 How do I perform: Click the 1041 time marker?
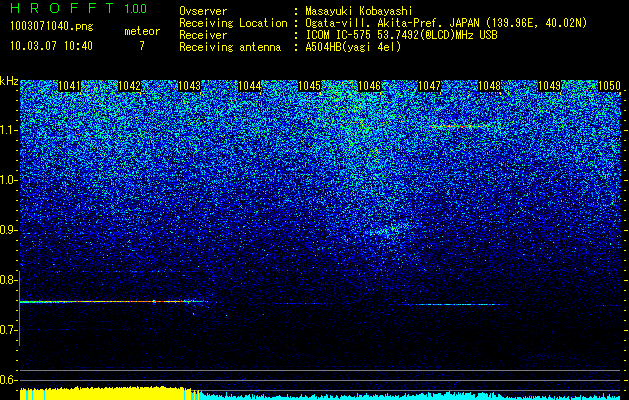[69, 86]
